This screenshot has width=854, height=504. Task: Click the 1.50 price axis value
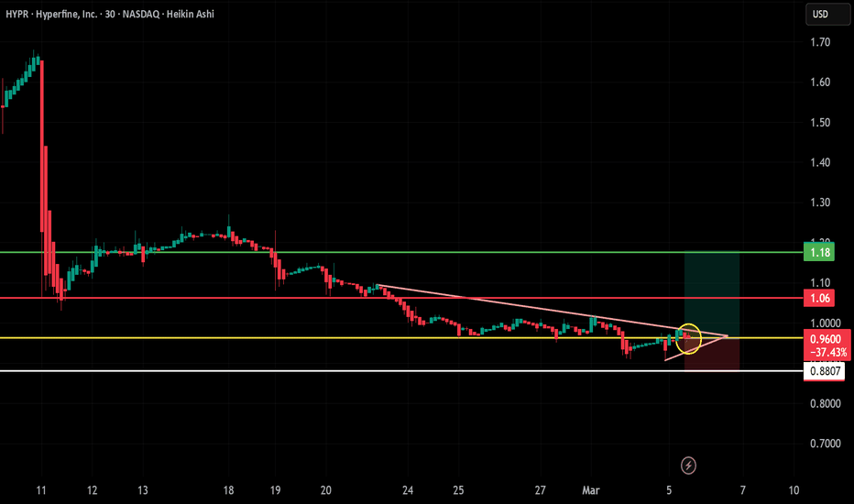820,123
